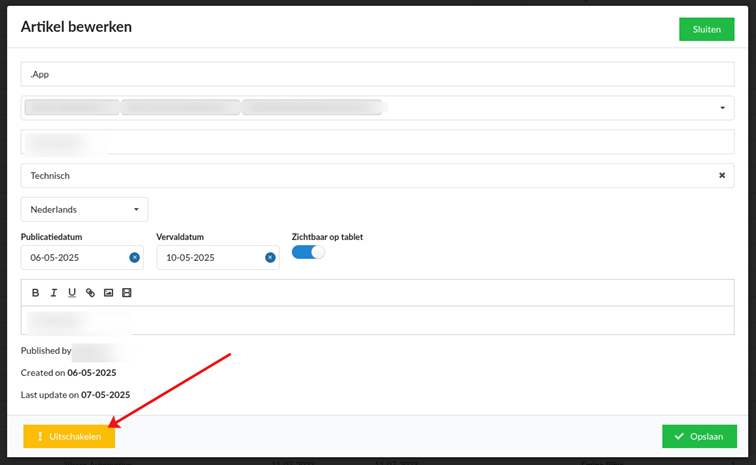Focus the rich text content area
The image size is (756, 465).
point(378,320)
